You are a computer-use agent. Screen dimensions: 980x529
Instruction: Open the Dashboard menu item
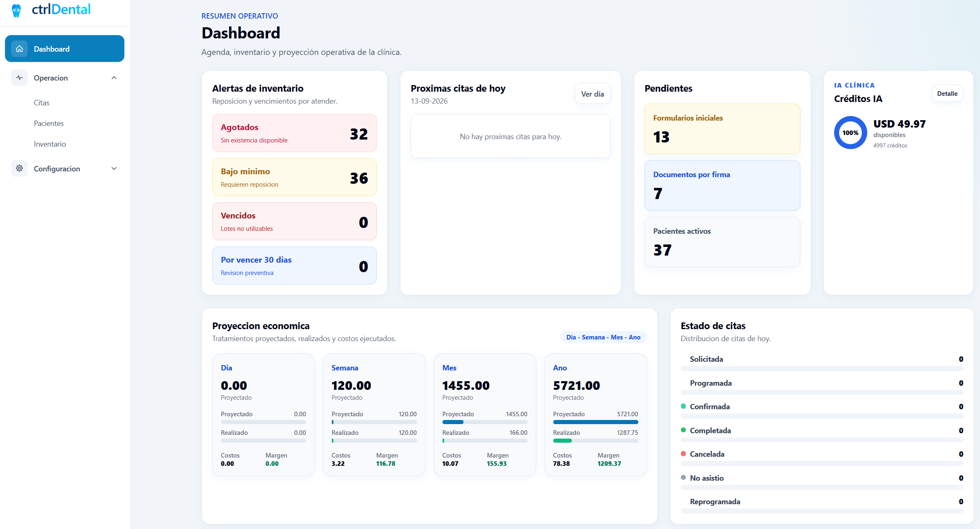point(64,49)
